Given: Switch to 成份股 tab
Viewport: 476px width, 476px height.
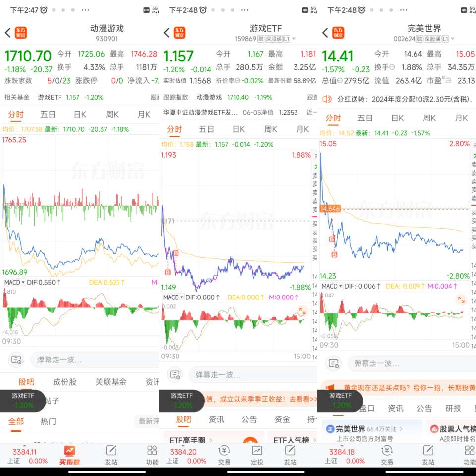Looking at the screenshot, I should 64,382.
